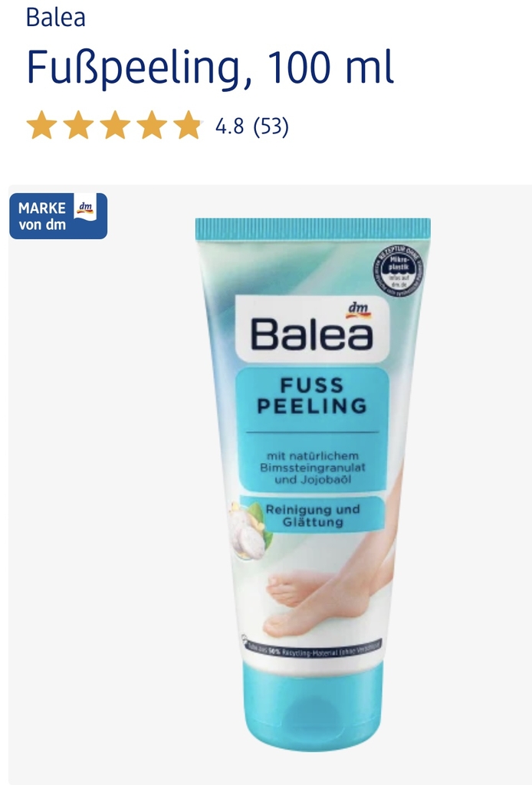Image resolution: width=532 pixels, height=785 pixels.
Task: Open the Balea brand link
Action: coord(55,17)
